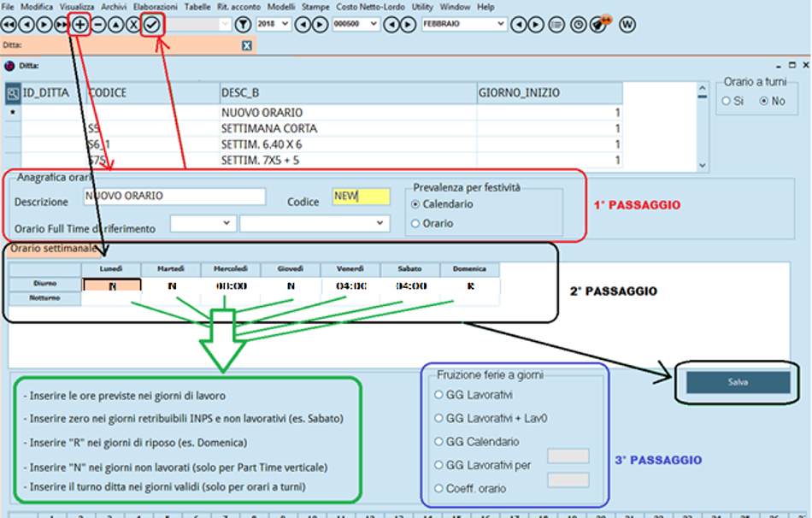Step back with arrow right of 2018 dropdown
812x518 pixels.
(303, 24)
